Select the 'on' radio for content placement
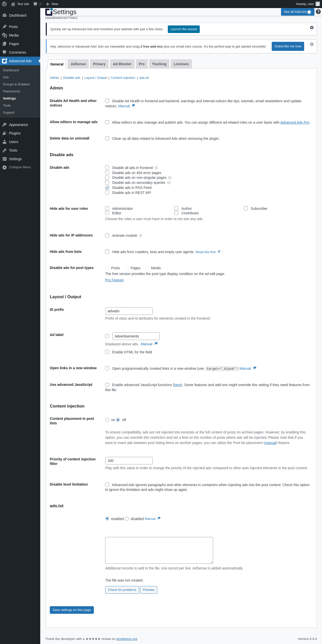This screenshot has height=644, width=322. pos(107,420)
